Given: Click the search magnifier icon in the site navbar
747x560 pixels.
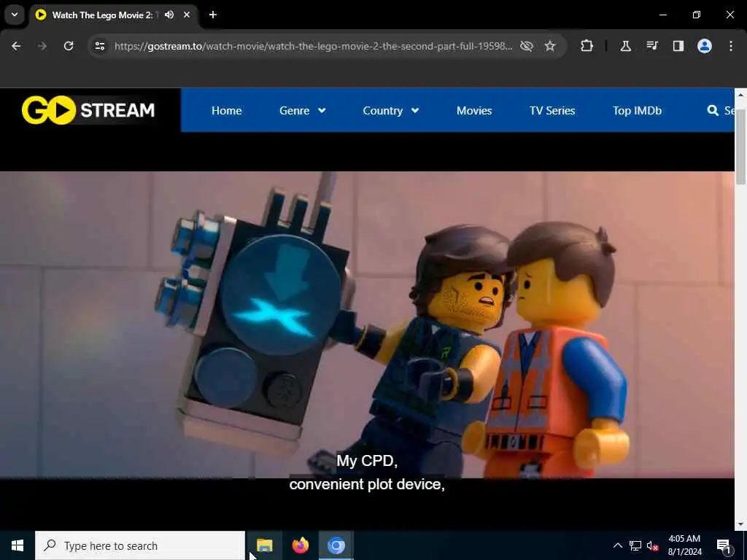Looking at the screenshot, I should pos(713,111).
